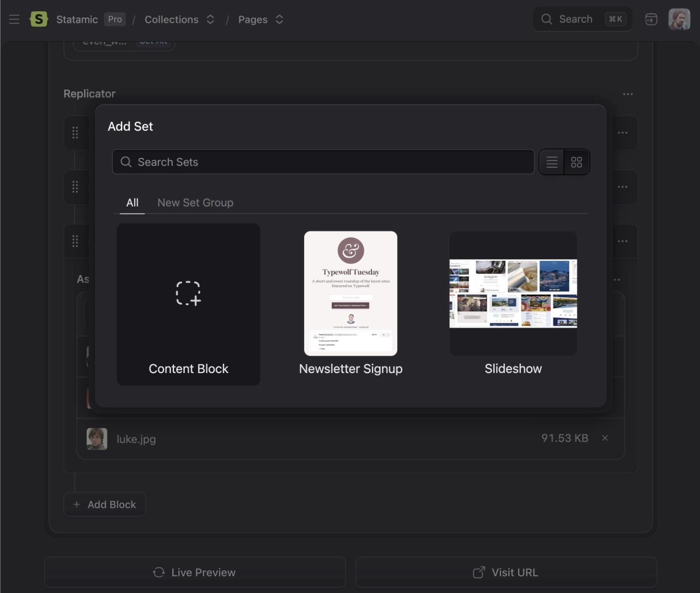Expand the Collections breadcrumb dropdown
This screenshot has height=593, width=700.
pyautogui.click(x=210, y=20)
